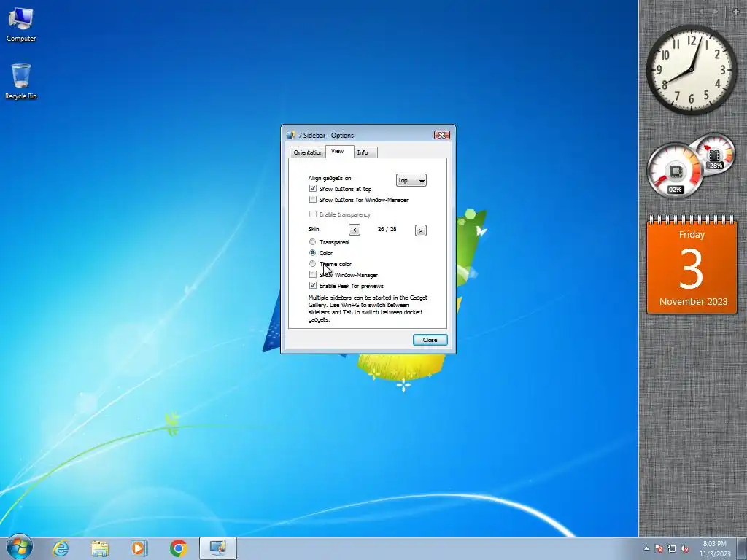Switch to the Orientation tab
This screenshot has height=560, width=747.
[x=308, y=152]
